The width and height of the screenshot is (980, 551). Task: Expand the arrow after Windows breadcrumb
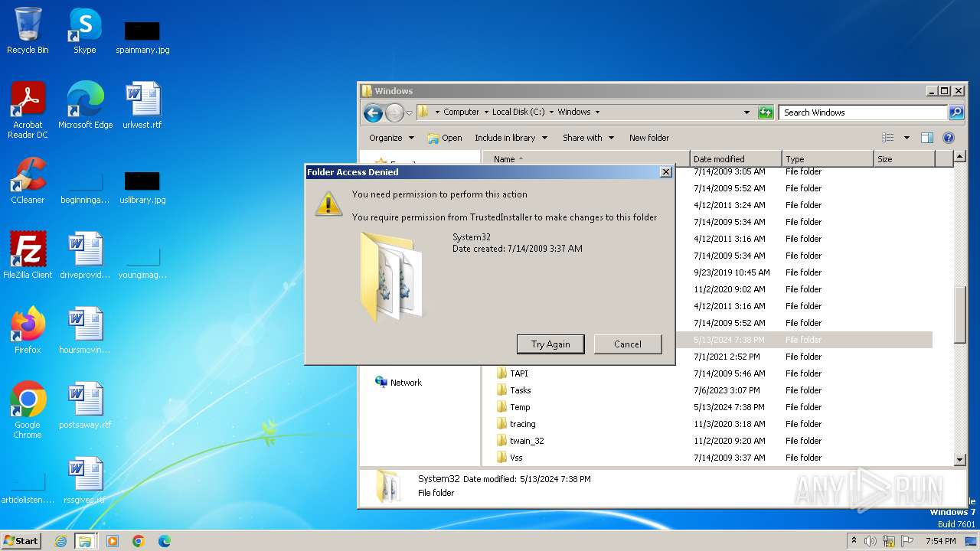(x=597, y=112)
